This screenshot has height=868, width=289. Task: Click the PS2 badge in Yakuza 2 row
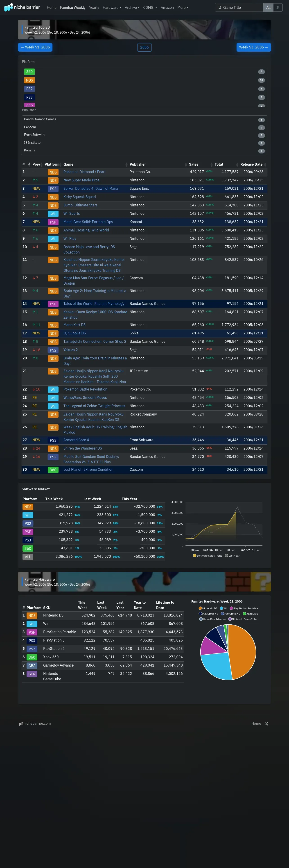[53, 350]
